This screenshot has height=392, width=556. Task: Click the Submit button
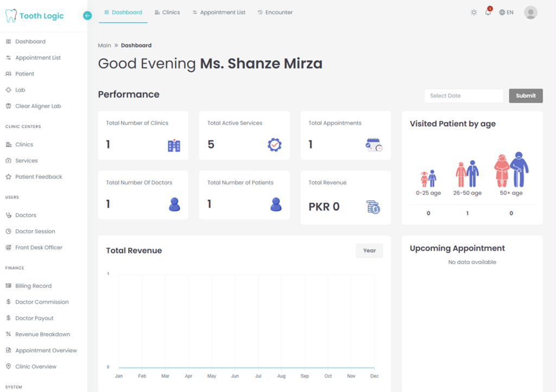526,96
